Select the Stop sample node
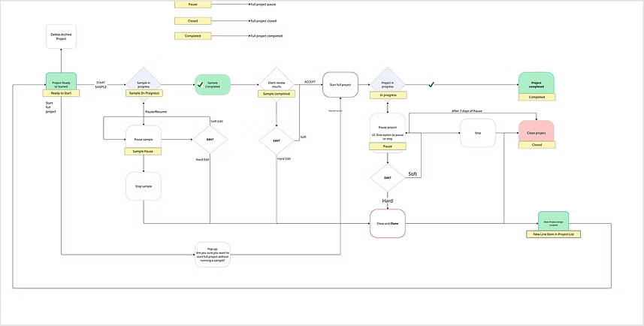 pyautogui.click(x=144, y=186)
